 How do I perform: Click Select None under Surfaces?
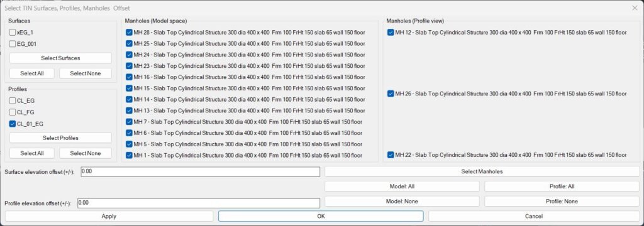(x=86, y=73)
